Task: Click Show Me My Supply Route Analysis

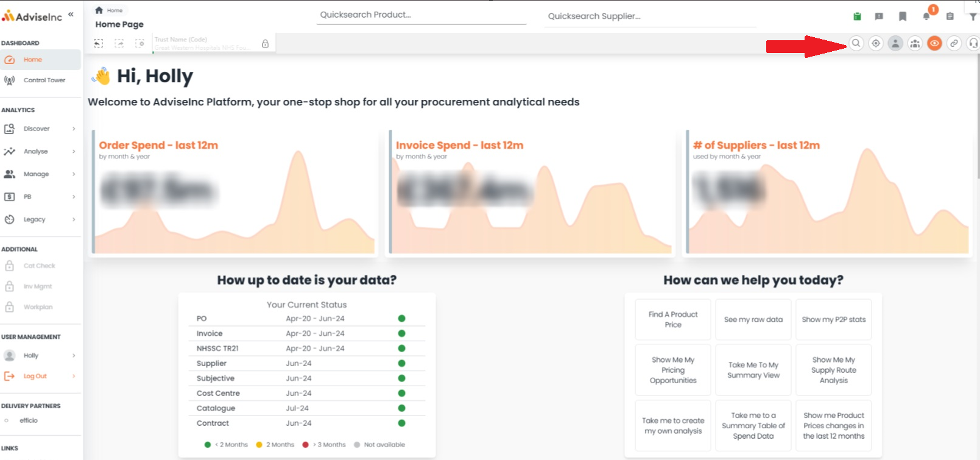Action: pos(834,370)
